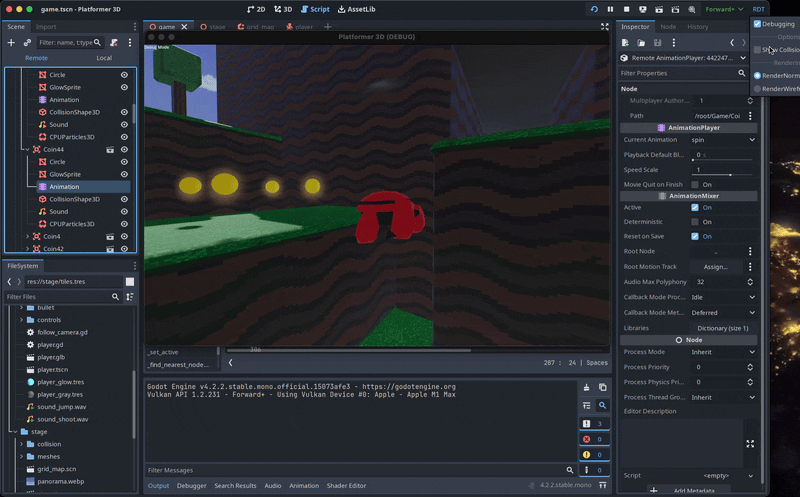Expand the Coin4 node
Image resolution: width=800 pixels, height=497 pixels.
27,236
